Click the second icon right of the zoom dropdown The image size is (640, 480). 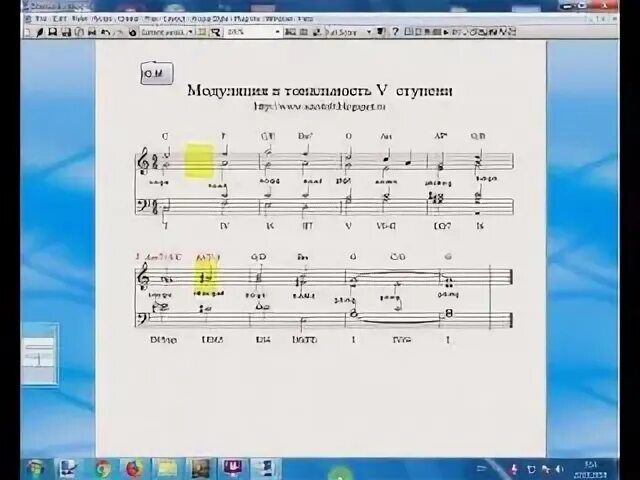coord(304,32)
